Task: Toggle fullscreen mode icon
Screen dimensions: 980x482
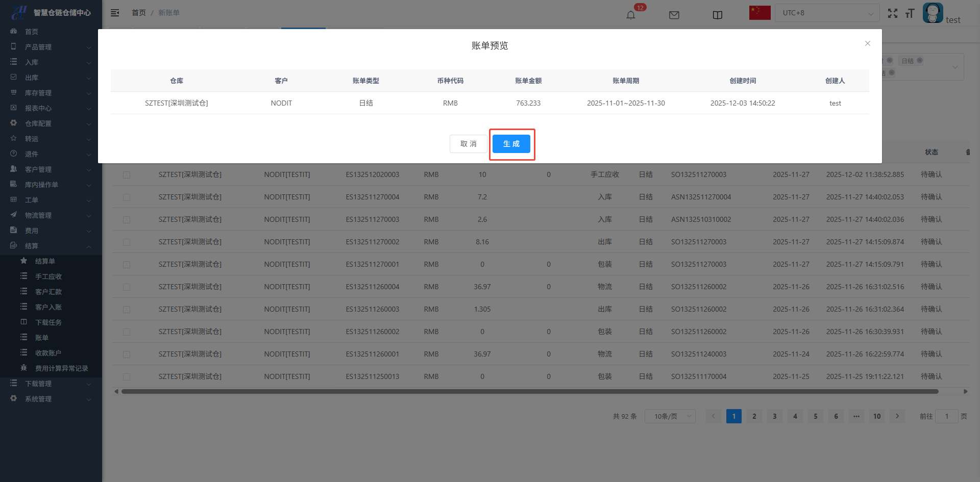Action: [x=892, y=13]
